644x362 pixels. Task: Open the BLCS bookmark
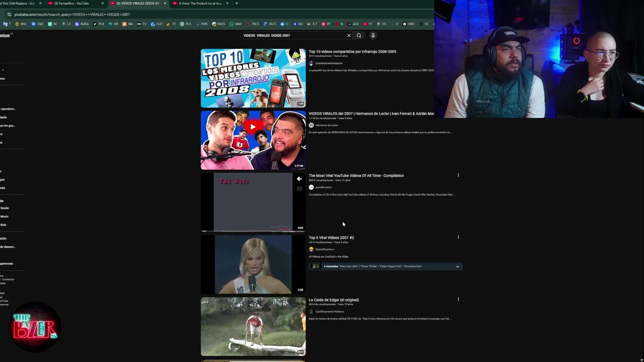pyautogui.click(x=270, y=24)
